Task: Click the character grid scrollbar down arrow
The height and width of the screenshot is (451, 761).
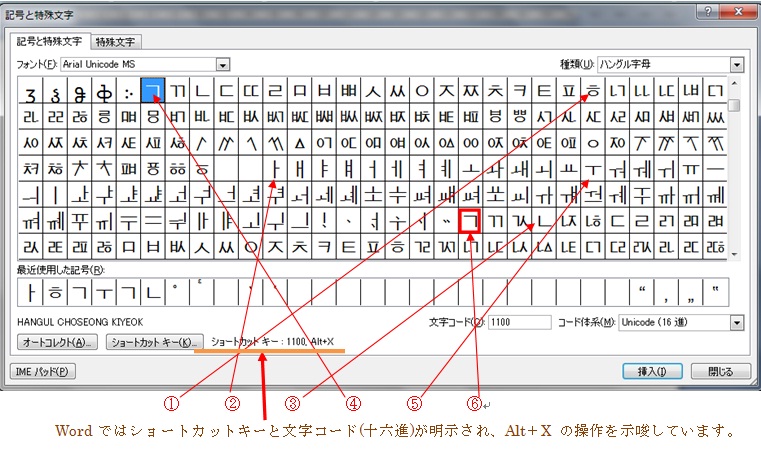Action: [734, 253]
